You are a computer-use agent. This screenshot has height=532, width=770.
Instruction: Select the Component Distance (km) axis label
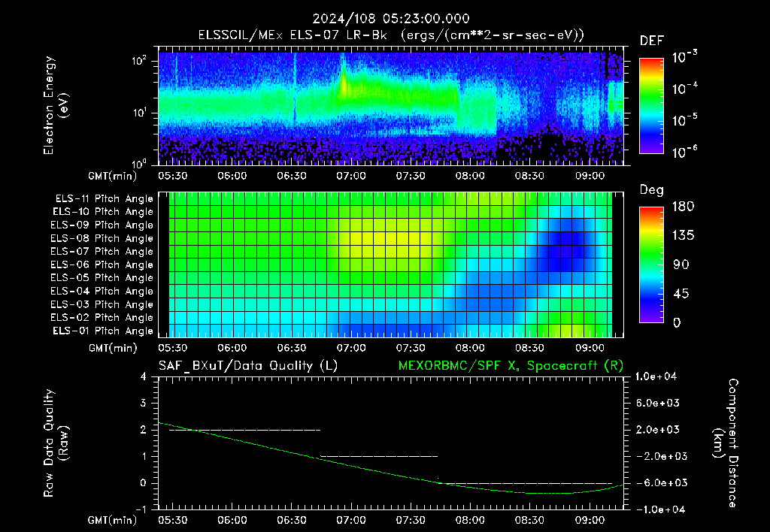click(726, 443)
